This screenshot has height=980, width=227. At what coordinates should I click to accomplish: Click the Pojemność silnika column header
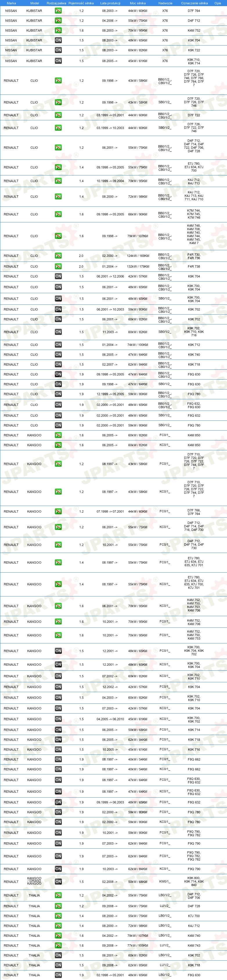[81, 3]
